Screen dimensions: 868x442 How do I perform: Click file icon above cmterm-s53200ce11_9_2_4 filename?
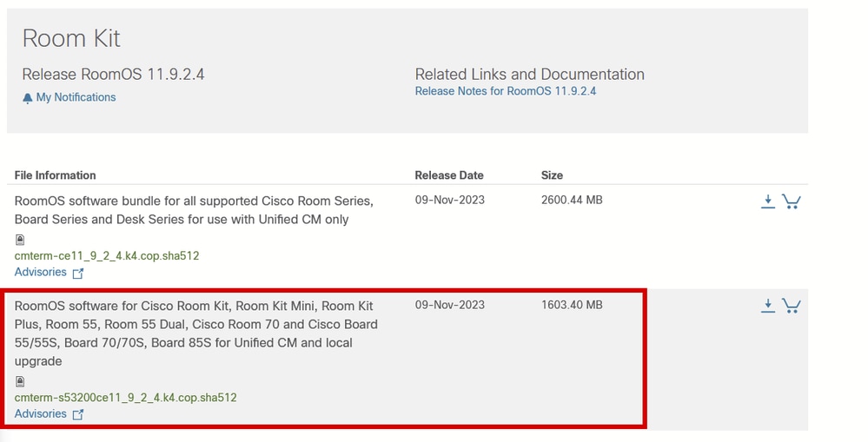coord(20,381)
